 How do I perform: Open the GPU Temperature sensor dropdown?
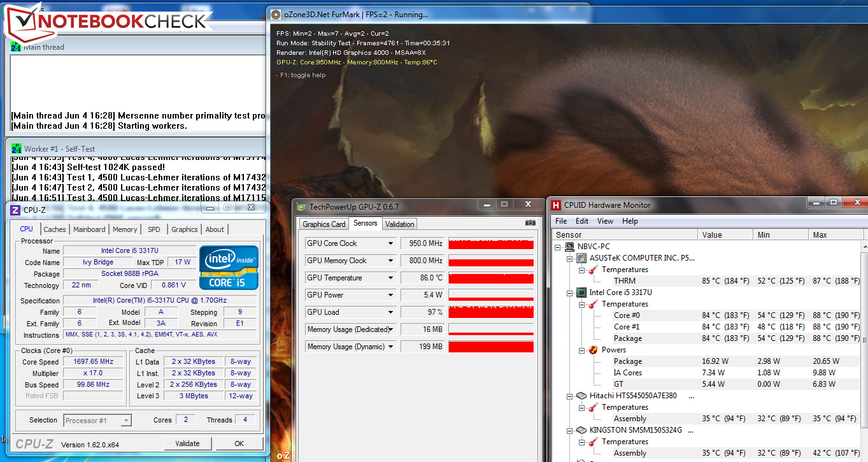(x=391, y=278)
